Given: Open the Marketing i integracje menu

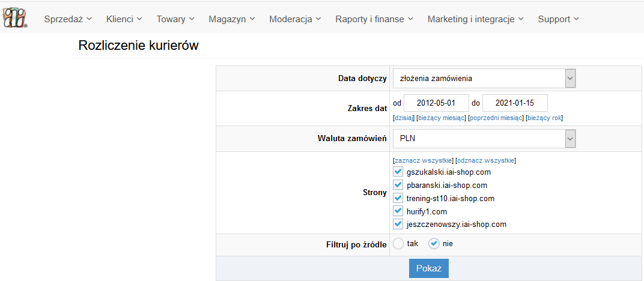Looking at the screenshot, I should point(476,19).
